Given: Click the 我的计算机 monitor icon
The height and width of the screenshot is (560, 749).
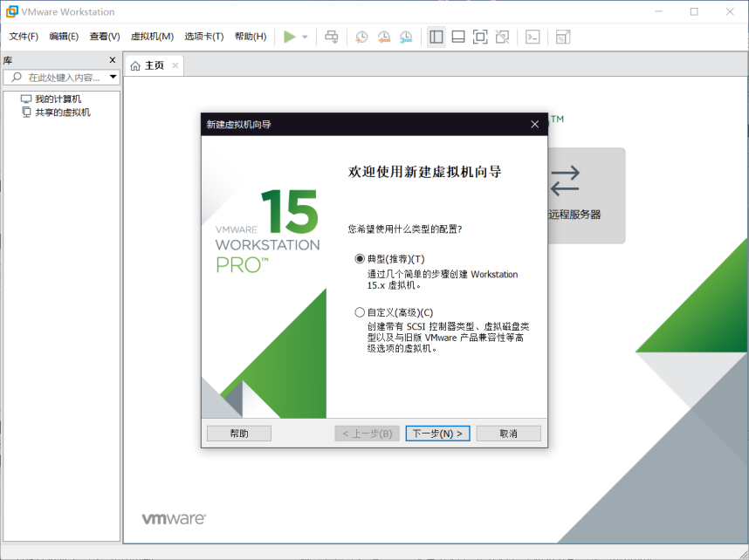Looking at the screenshot, I should (x=26, y=99).
